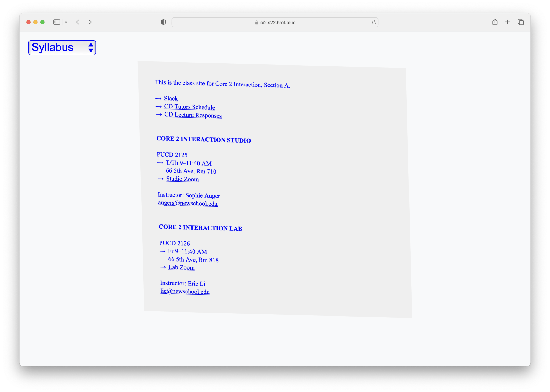Email lie@newschool.edu

point(185,291)
